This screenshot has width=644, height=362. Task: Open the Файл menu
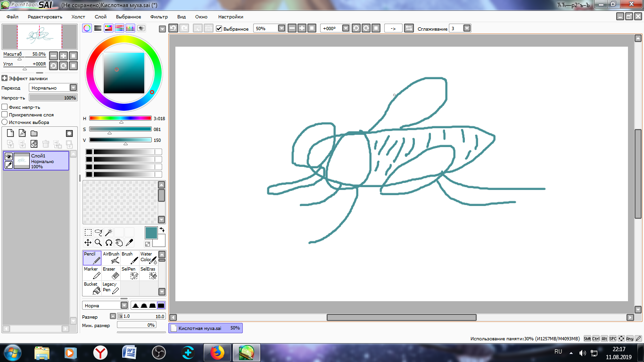point(13,16)
